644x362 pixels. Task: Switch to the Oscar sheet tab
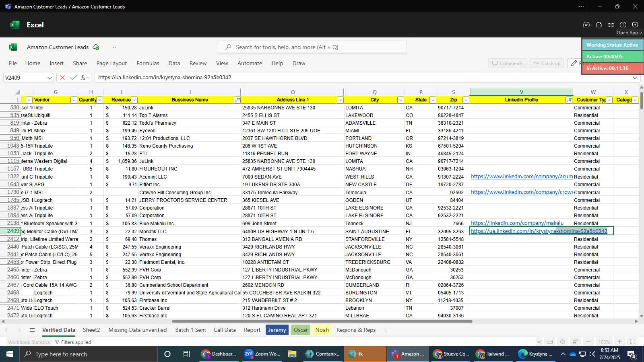(301, 330)
